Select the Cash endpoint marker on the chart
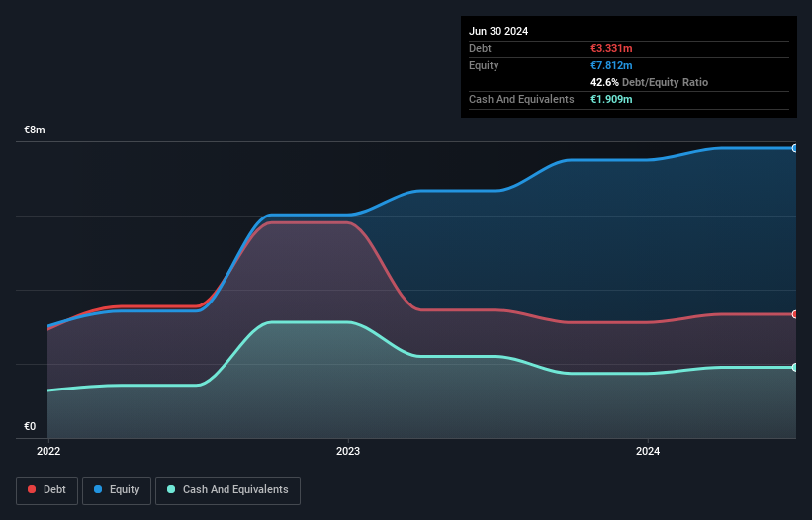Image resolution: width=812 pixels, height=520 pixels. point(795,368)
